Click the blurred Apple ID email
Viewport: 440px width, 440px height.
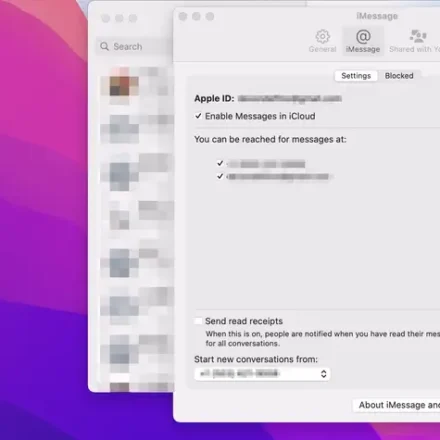click(x=290, y=98)
